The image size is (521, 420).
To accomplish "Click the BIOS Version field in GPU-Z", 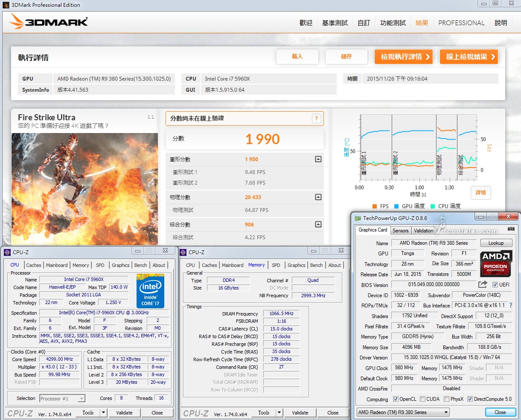I will click(x=434, y=284).
